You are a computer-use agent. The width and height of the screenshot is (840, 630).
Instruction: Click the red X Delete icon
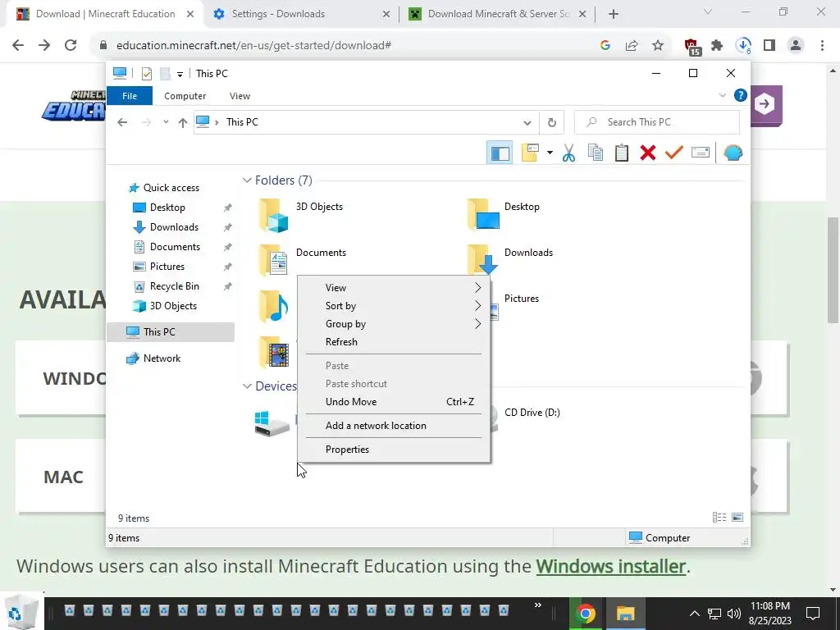point(648,153)
